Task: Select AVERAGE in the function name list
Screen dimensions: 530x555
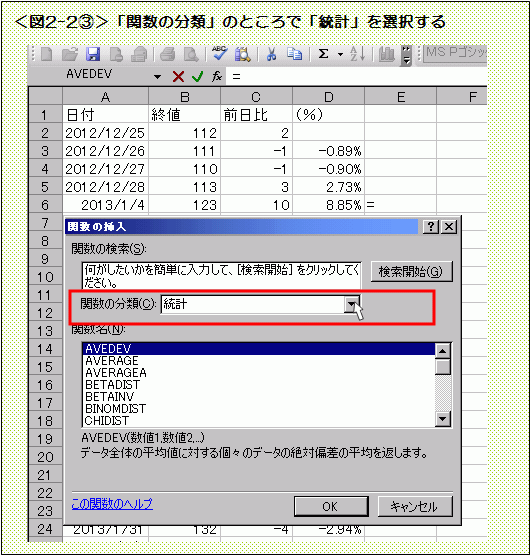Action: point(112,361)
